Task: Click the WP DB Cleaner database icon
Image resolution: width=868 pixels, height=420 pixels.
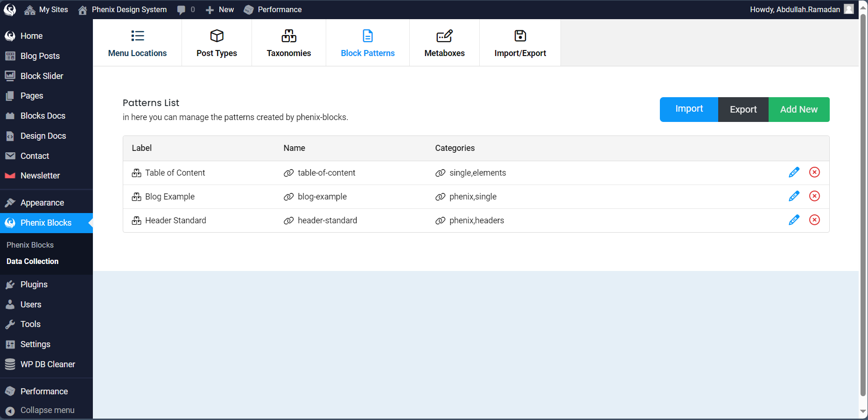Action: click(x=10, y=364)
